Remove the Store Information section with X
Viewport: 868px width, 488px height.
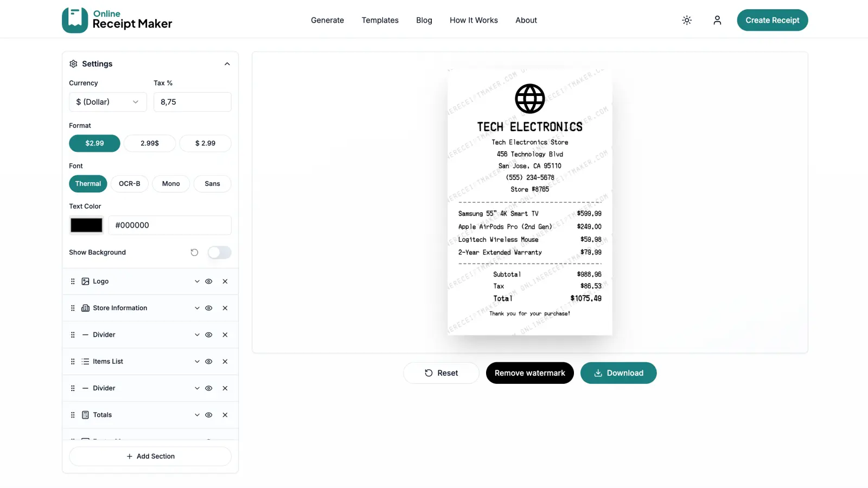(x=225, y=308)
